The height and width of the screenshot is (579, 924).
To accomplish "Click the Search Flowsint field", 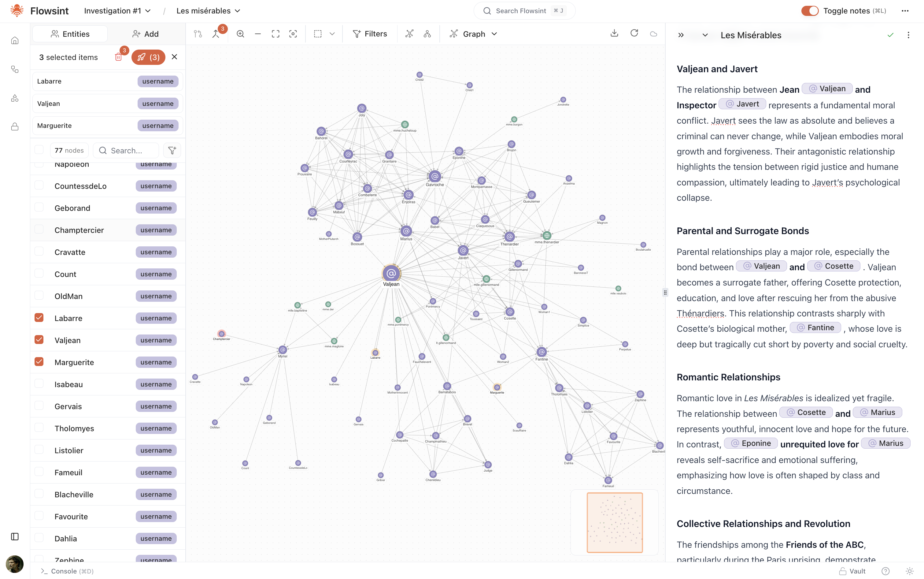I will click(524, 11).
